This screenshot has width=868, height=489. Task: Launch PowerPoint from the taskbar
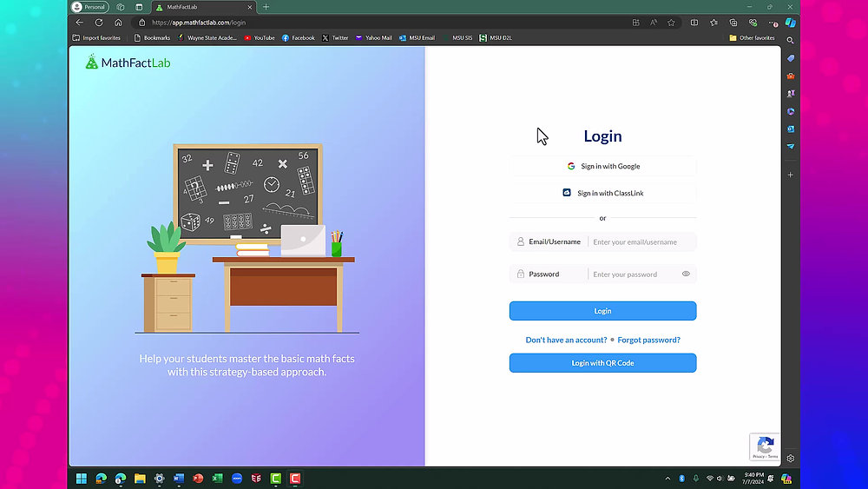[x=198, y=479]
